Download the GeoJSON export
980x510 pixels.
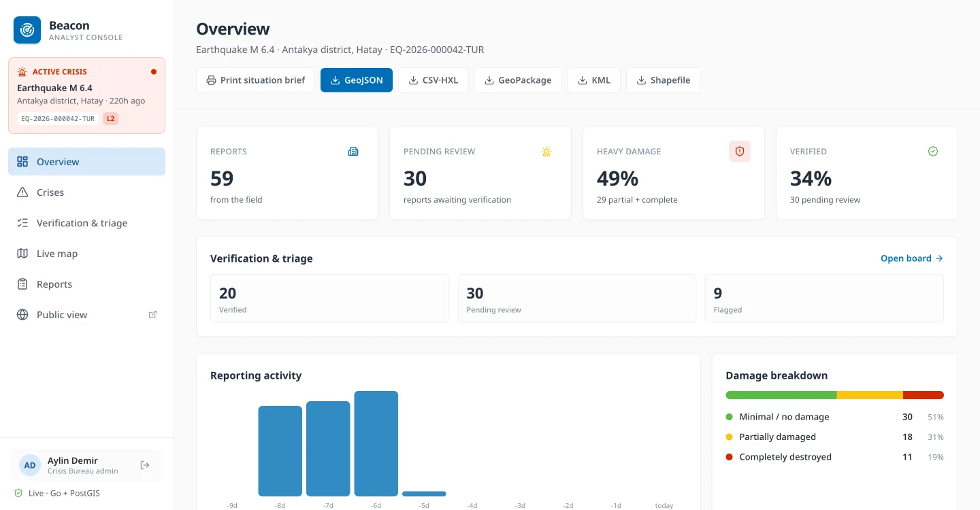[x=357, y=80]
